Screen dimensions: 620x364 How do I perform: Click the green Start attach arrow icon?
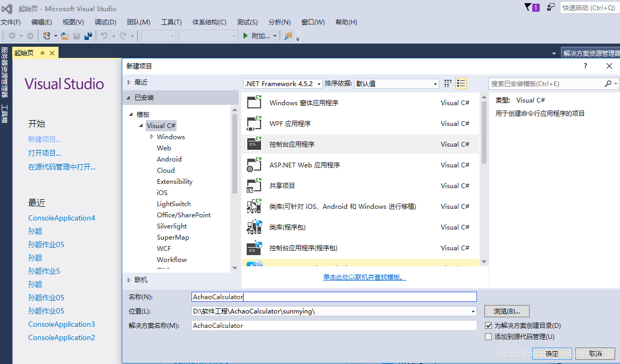246,36
